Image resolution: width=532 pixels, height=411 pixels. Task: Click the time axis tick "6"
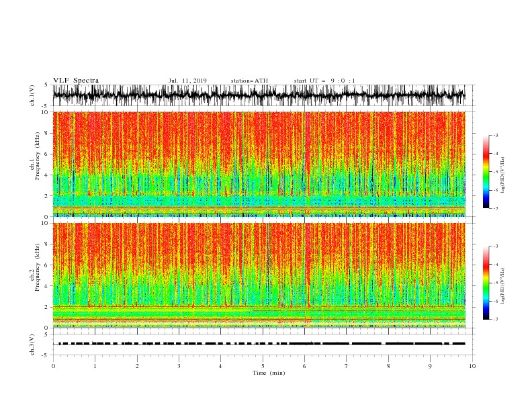coord(304,366)
